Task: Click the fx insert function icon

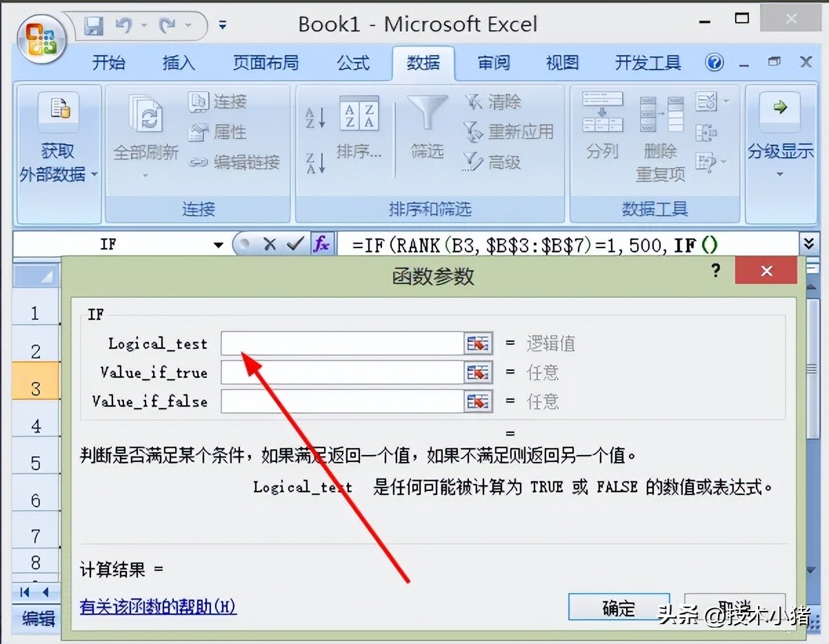Action: (321, 244)
